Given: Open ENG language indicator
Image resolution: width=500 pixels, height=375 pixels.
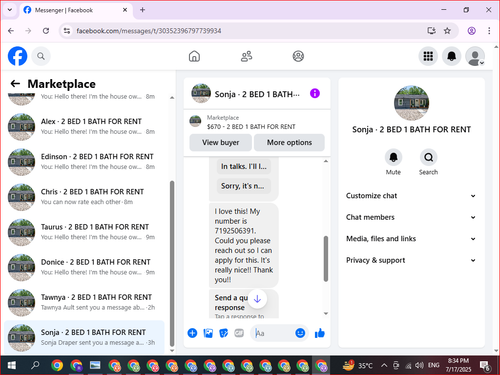Looking at the screenshot, I should (x=433, y=365).
